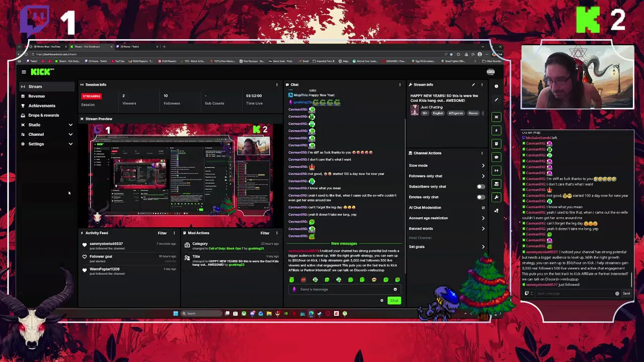
Task: Click note icon in right toolbar
Action: (496, 144)
